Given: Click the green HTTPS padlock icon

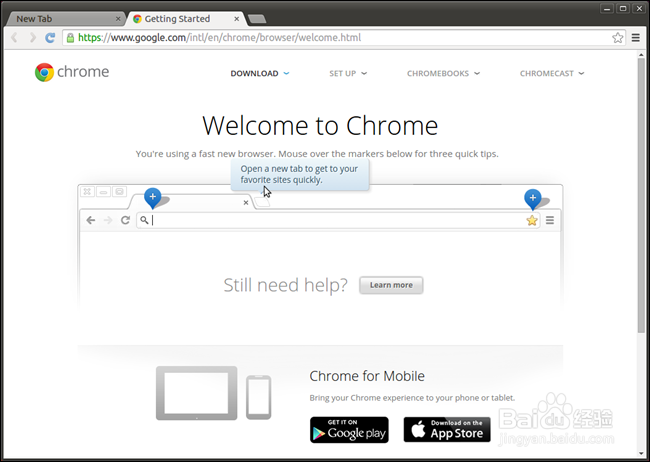Looking at the screenshot, I should [x=70, y=38].
